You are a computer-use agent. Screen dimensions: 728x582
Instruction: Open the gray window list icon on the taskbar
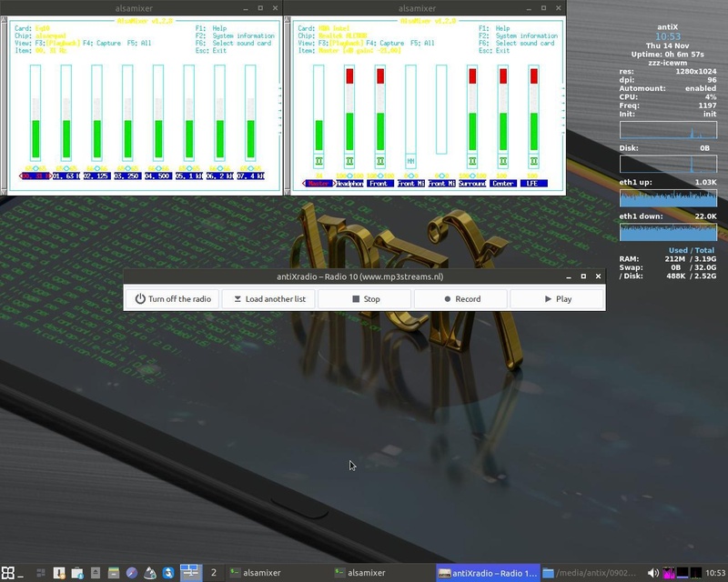(41, 573)
